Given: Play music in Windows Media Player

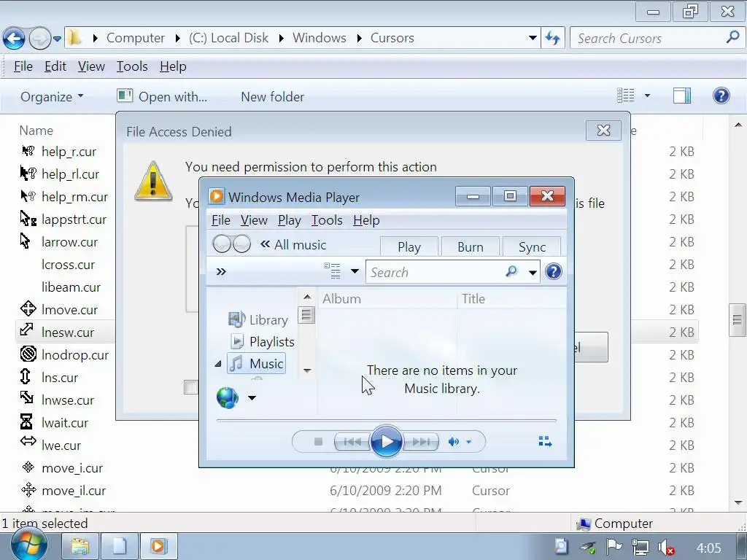Looking at the screenshot, I should [x=386, y=442].
